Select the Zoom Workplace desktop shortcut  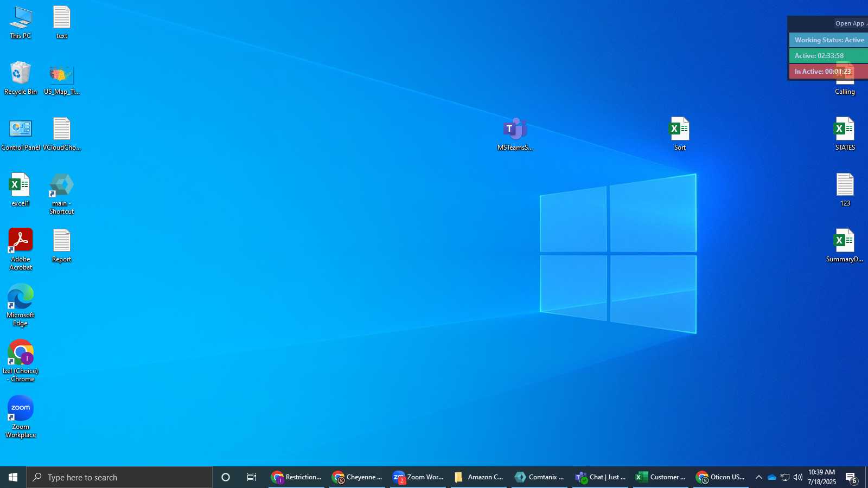click(21, 417)
